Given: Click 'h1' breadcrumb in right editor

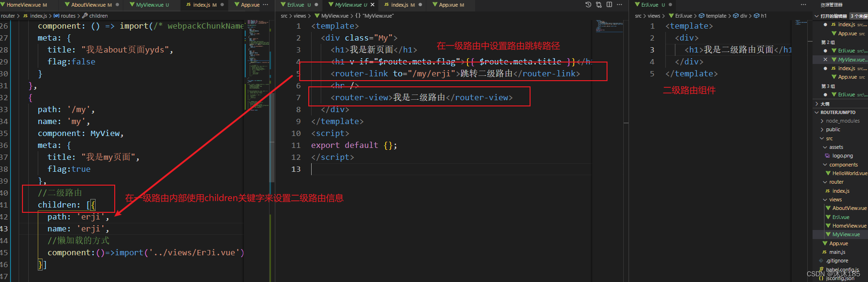Looking at the screenshot, I should (x=760, y=16).
